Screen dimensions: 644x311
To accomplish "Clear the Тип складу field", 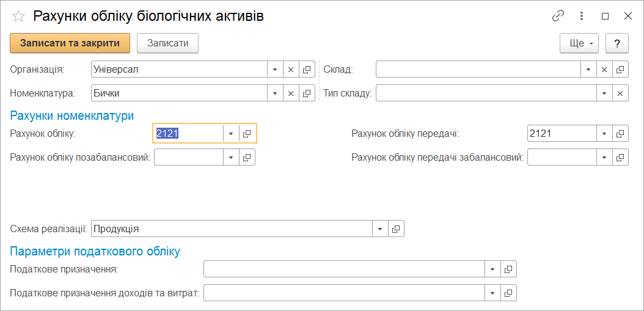I will (621, 93).
